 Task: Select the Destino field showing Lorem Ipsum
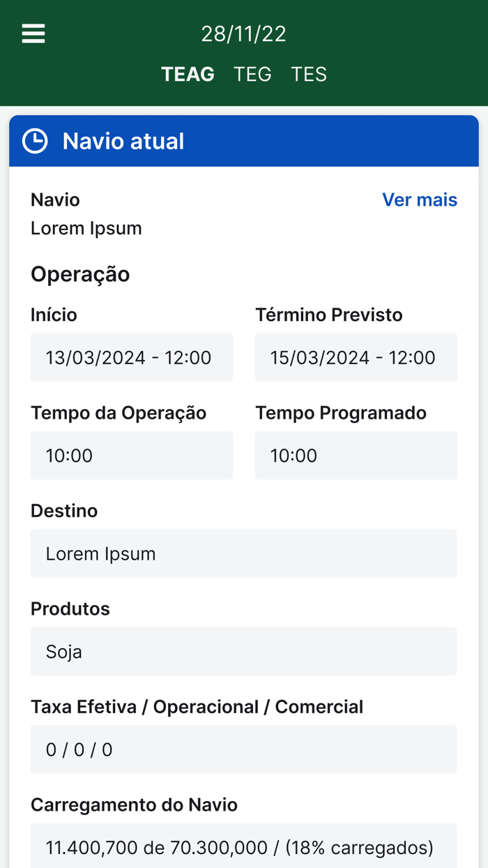(244, 553)
